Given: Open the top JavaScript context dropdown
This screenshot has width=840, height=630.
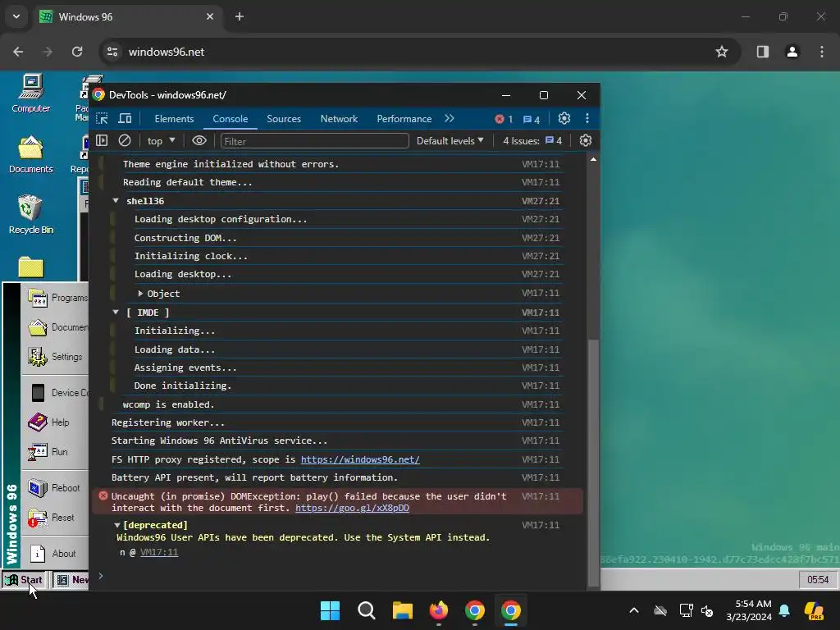Looking at the screenshot, I should (162, 141).
